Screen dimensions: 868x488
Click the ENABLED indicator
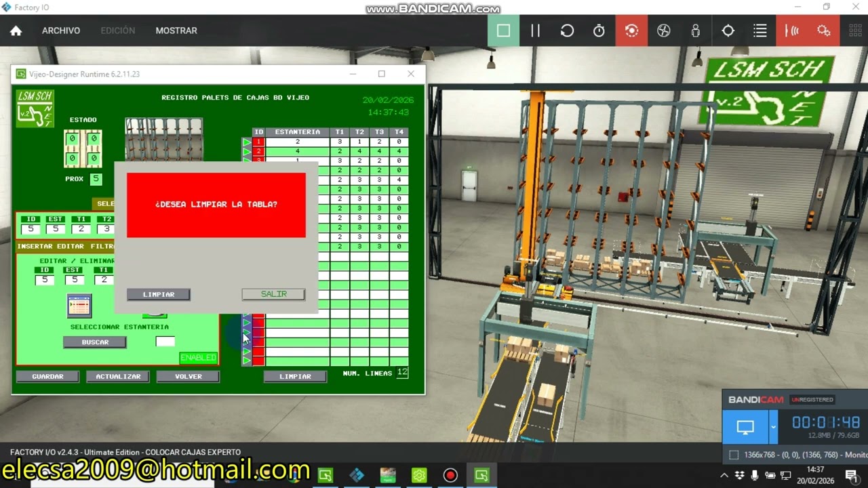[x=198, y=357]
